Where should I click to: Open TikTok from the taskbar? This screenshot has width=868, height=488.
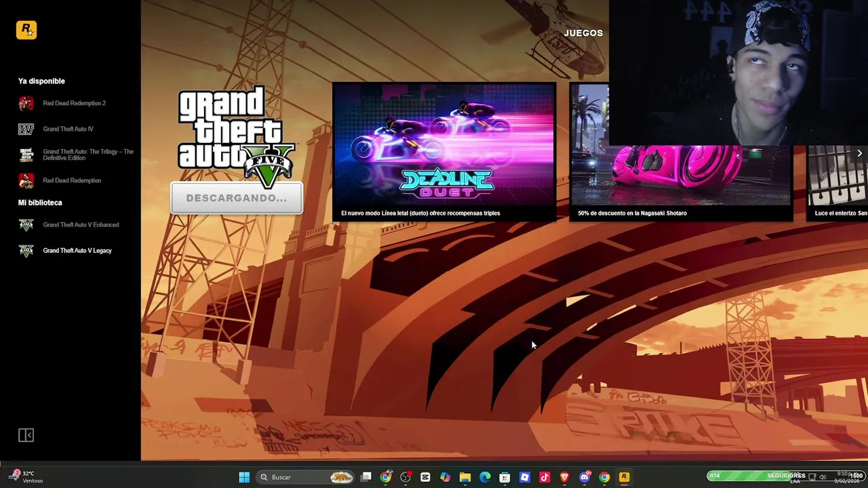coord(545,477)
